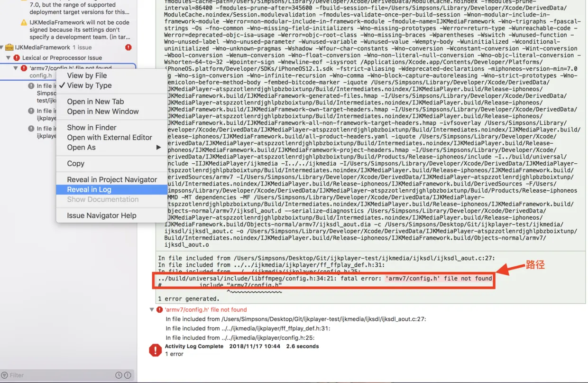
Task: Toggle the recent issues clock filter
Action: coord(119,375)
